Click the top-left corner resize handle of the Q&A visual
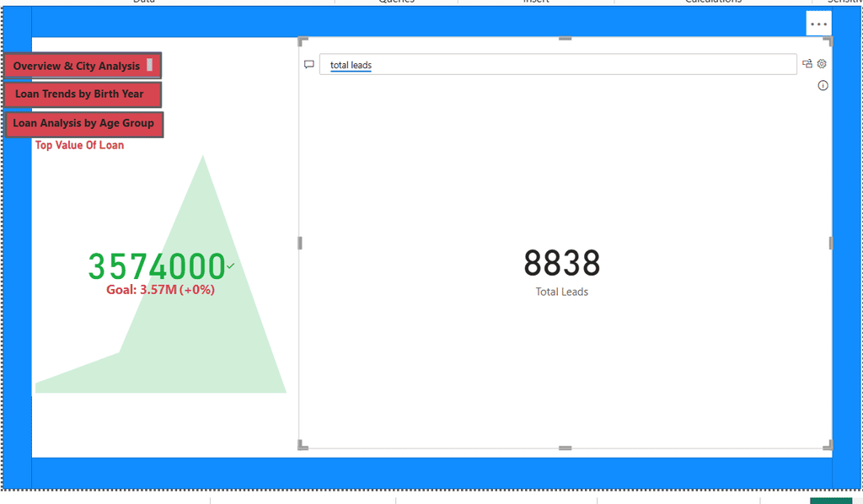863x504 pixels. pyautogui.click(x=303, y=41)
